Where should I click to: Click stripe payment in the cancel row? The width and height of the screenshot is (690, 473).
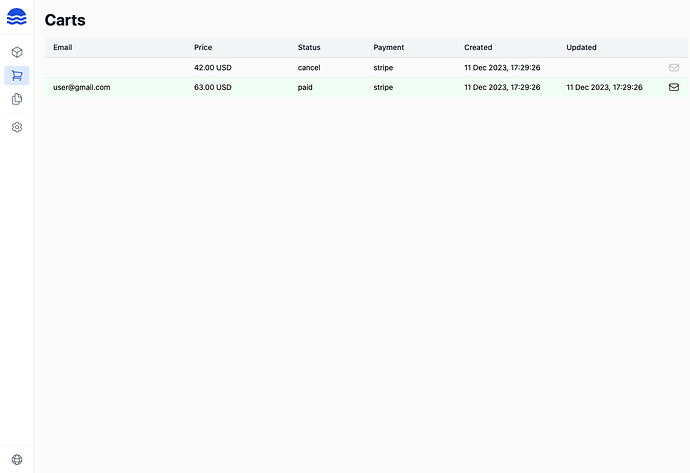pos(383,67)
